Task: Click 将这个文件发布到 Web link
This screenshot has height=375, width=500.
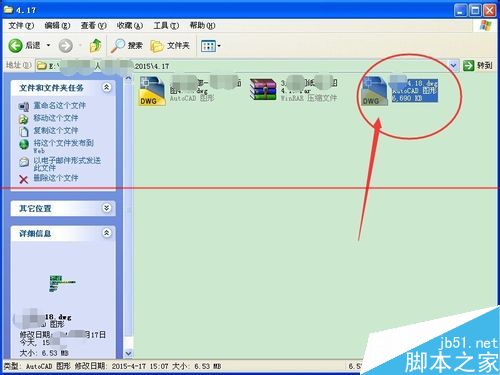Action: (63, 146)
